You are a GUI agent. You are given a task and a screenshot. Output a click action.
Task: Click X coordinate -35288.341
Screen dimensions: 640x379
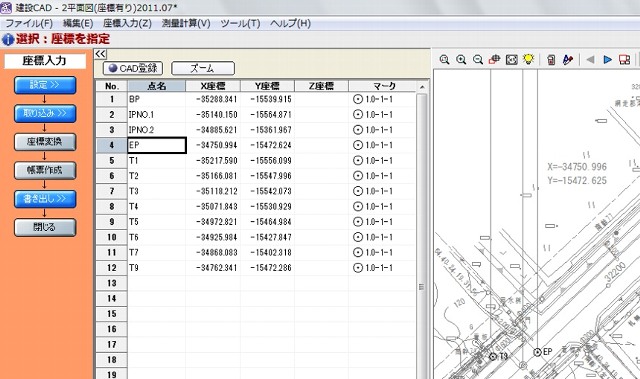pos(217,99)
